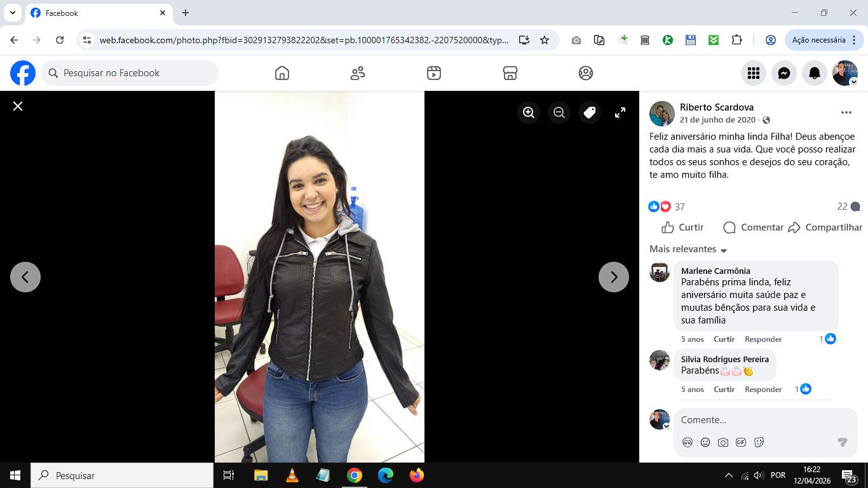The image size is (868, 488).
Task: Click the Comente comment field
Action: (756, 420)
